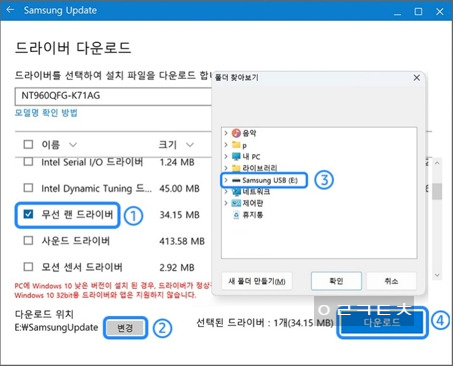The image size is (454, 366).
Task: Sort using the 크기 column chevron
Action: tap(190, 145)
